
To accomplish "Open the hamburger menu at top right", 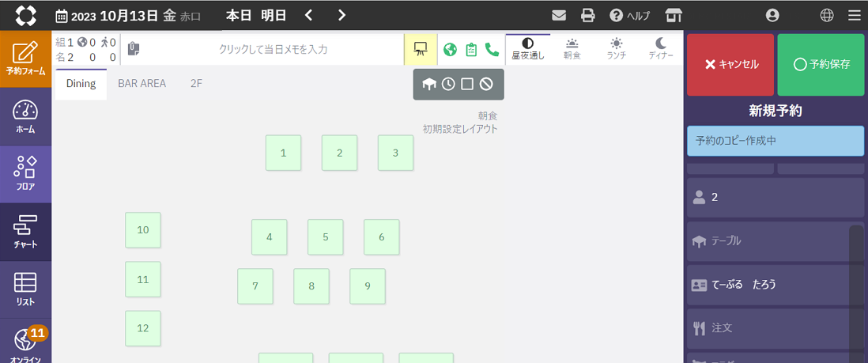I will [x=854, y=15].
